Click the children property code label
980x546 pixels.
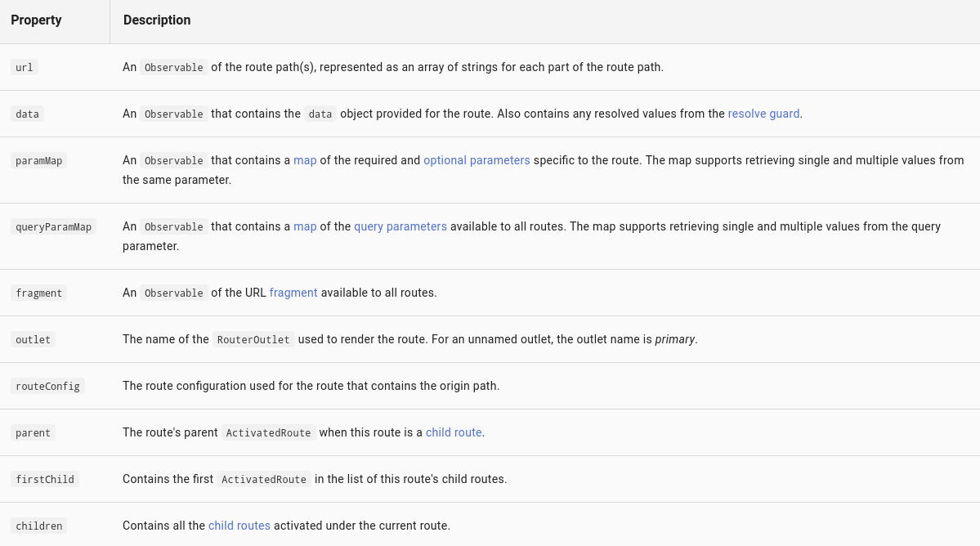[x=38, y=526]
